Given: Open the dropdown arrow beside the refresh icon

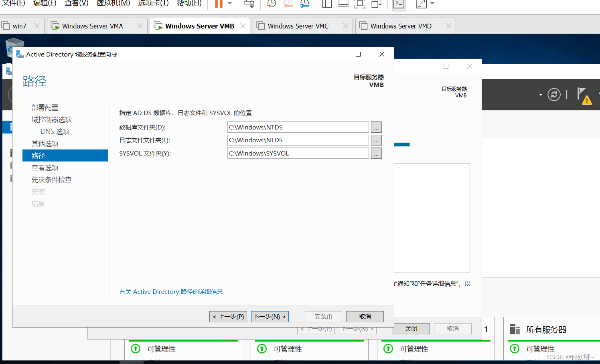Looking at the screenshot, I should pyautogui.click(x=541, y=95).
